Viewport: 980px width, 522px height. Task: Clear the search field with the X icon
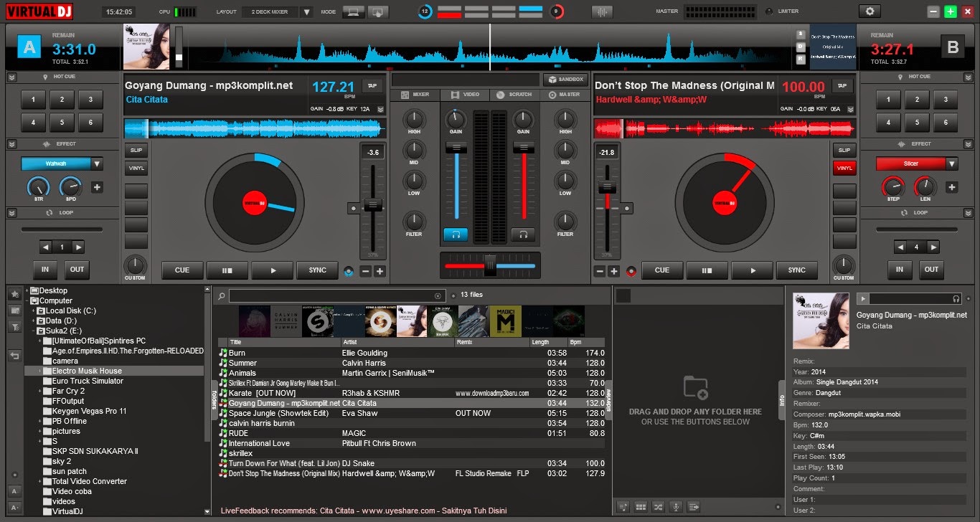pos(438,295)
